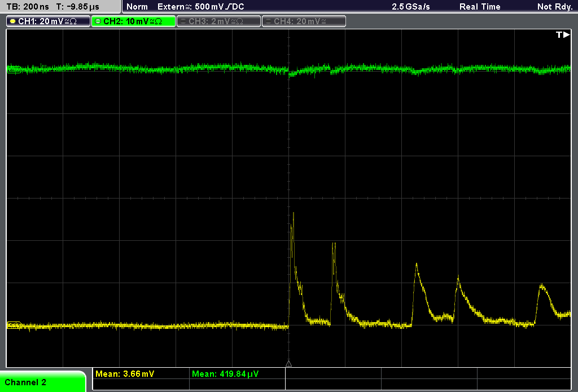578x392 pixels.
Task: Click the Norm trigger mode label
Action: (x=137, y=7)
